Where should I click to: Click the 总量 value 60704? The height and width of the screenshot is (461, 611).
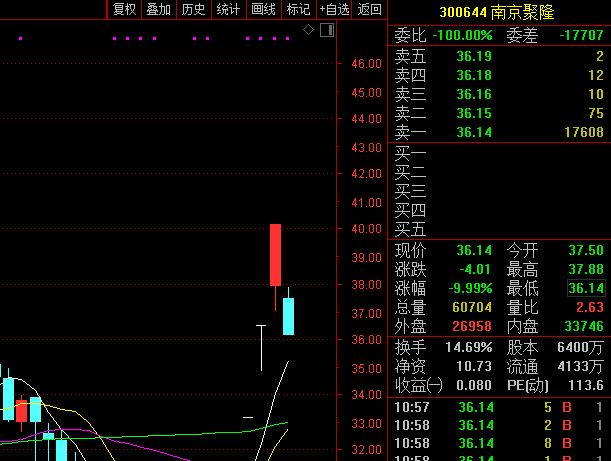(472, 307)
